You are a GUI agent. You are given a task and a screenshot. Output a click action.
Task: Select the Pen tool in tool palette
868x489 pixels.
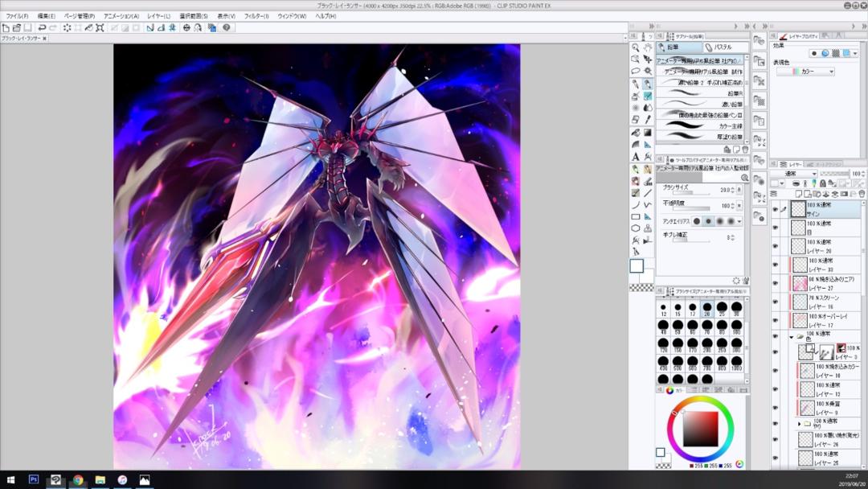pos(636,84)
